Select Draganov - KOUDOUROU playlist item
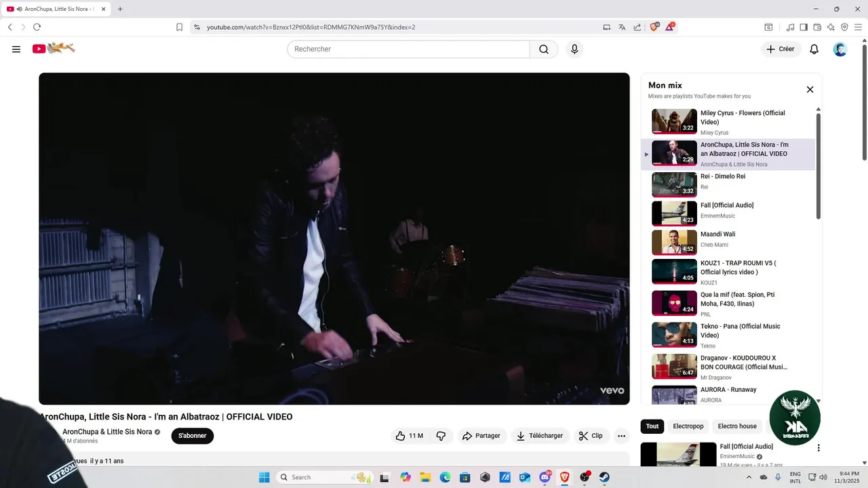This screenshot has width=868, height=488. (x=728, y=367)
